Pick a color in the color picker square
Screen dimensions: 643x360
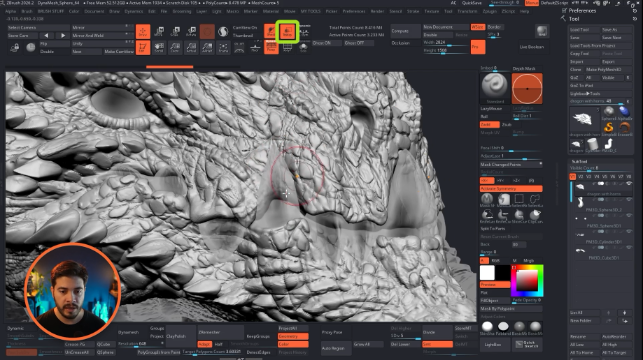point(527,281)
